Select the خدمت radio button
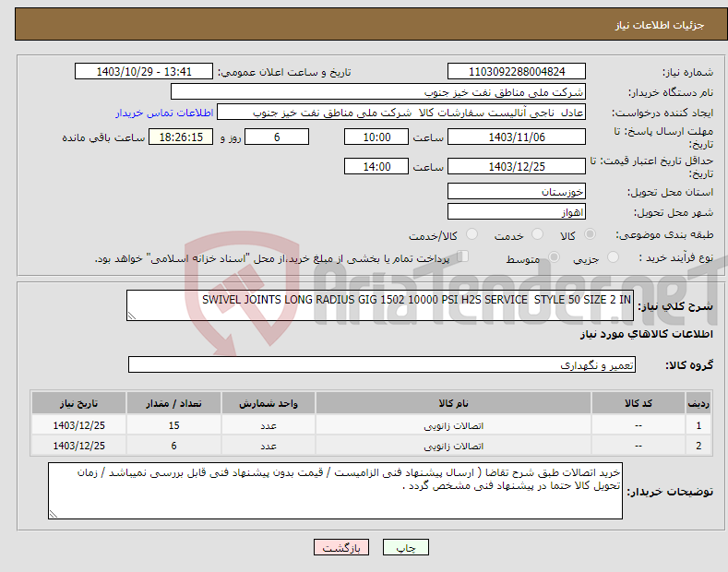The width and height of the screenshot is (728, 572). [x=537, y=234]
